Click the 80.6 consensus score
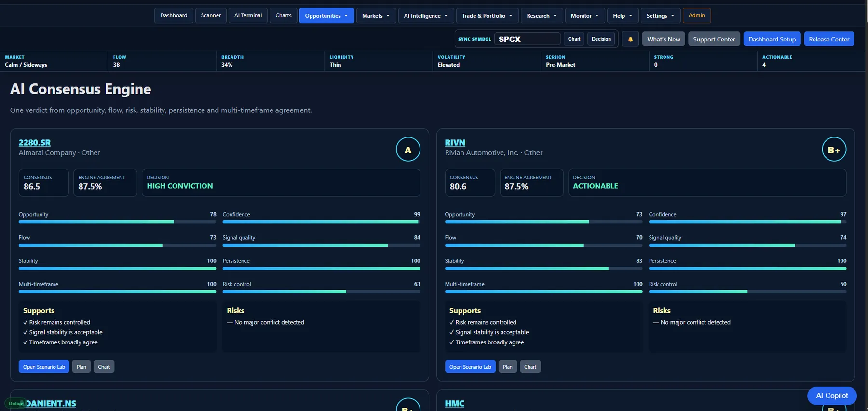This screenshot has width=868, height=411. [x=458, y=186]
